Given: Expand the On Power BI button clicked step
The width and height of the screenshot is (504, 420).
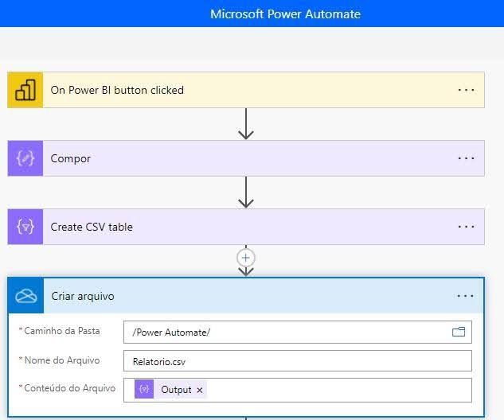Looking at the screenshot, I should coord(246,90).
